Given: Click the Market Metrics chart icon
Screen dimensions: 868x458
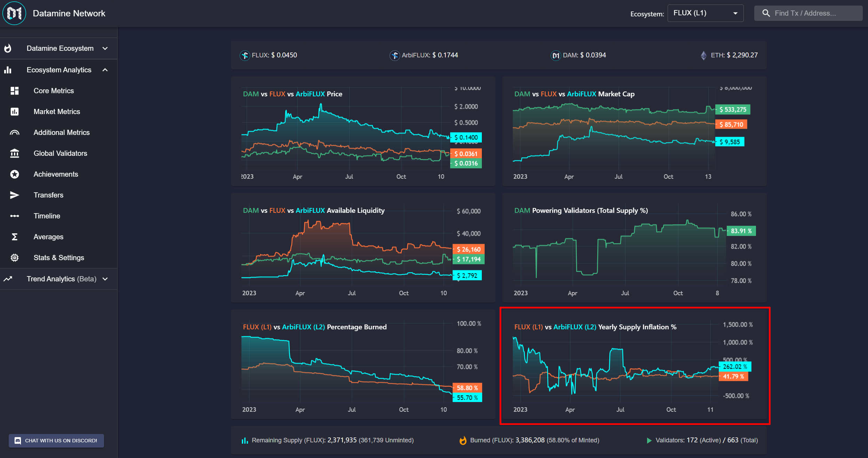Looking at the screenshot, I should tap(15, 112).
